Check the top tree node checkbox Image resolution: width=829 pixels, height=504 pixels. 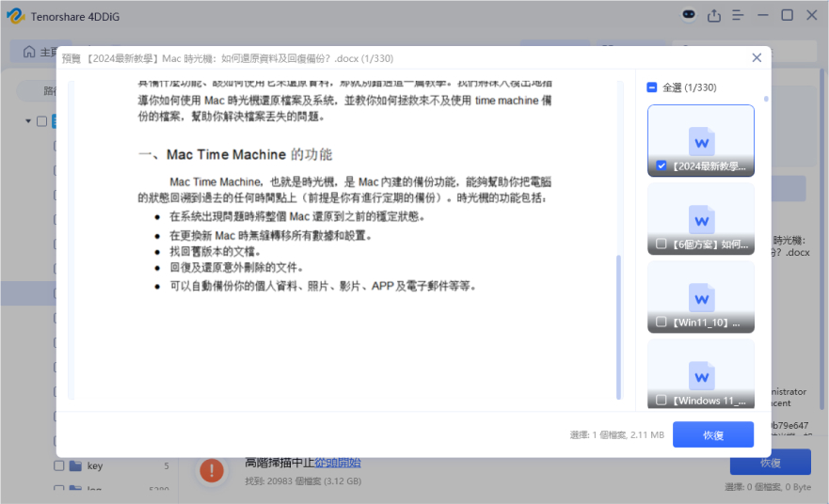[41, 121]
